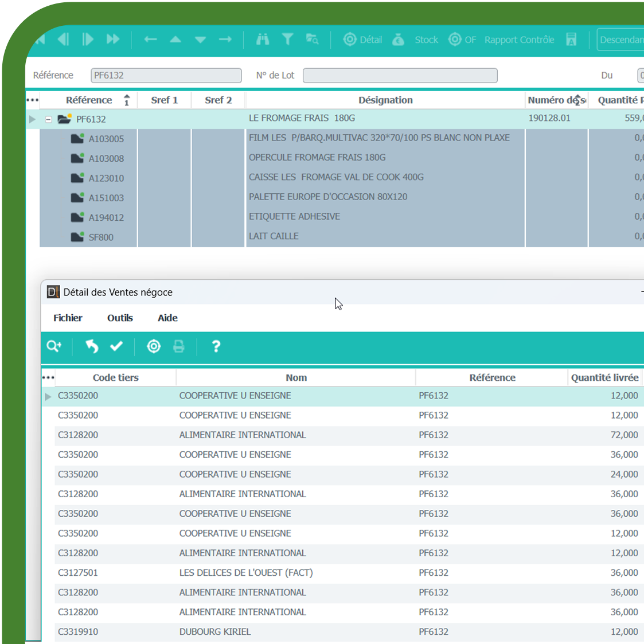Open the Outils menu
The height and width of the screenshot is (644, 644).
pyautogui.click(x=120, y=318)
